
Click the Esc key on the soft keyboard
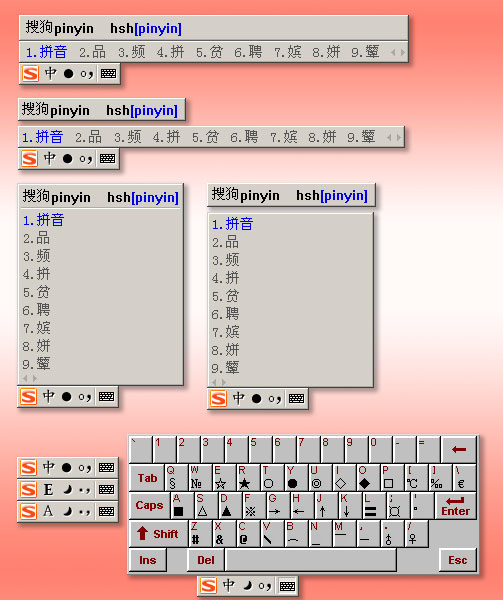click(x=457, y=560)
